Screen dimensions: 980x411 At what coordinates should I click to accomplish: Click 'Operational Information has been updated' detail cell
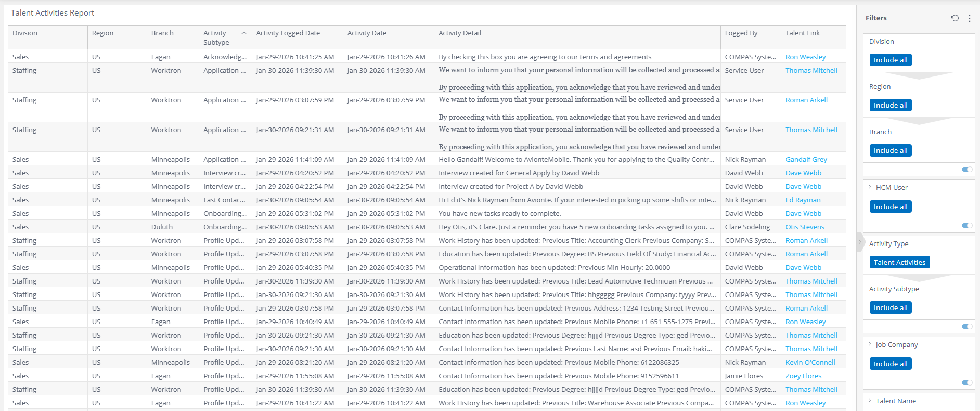(577, 268)
